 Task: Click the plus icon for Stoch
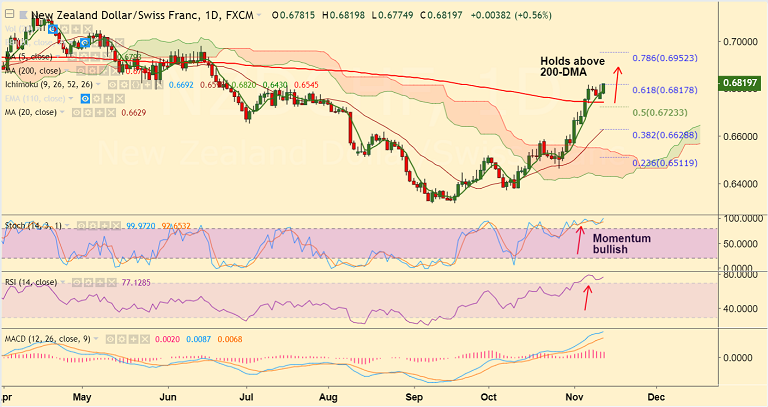click(104, 225)
